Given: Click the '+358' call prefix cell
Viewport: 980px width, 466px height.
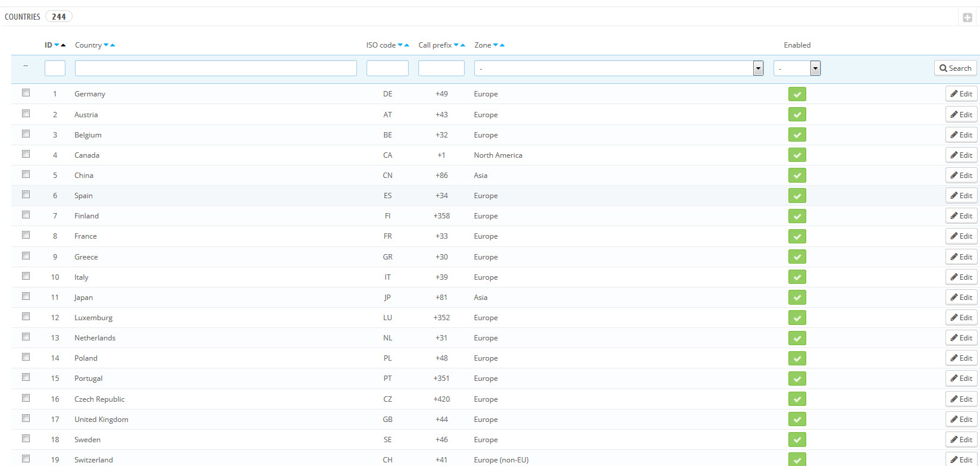Looking at the screenshot, I should coord(442,216).
